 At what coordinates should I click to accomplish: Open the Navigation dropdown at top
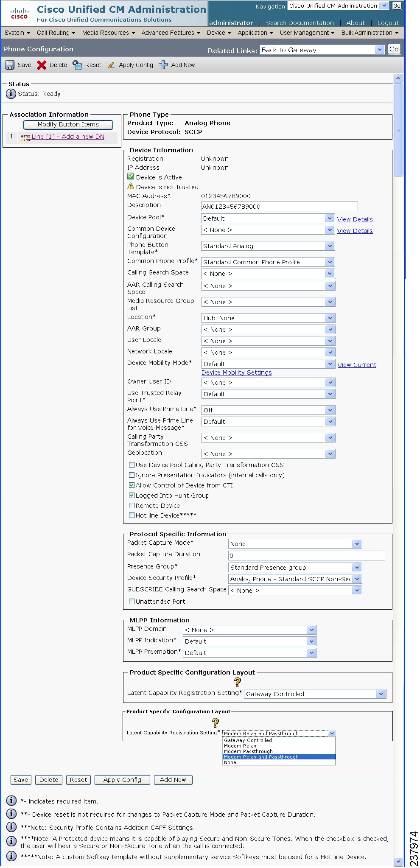point(338,6)
